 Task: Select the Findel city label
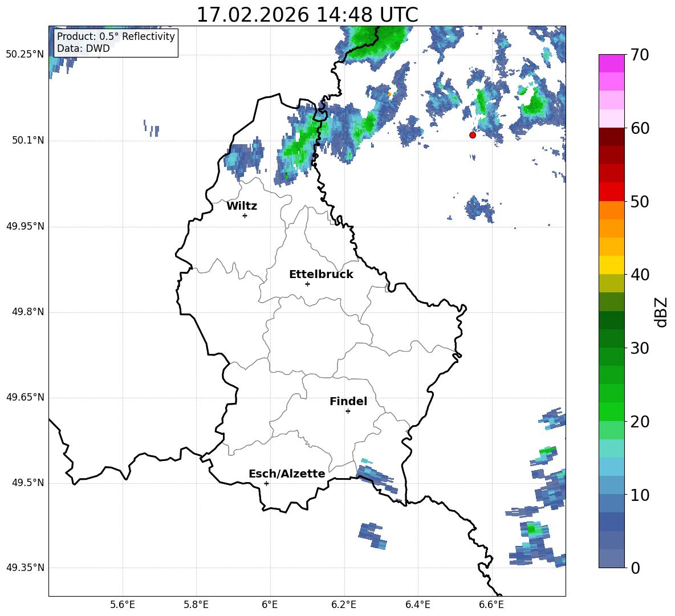(348, 402)
